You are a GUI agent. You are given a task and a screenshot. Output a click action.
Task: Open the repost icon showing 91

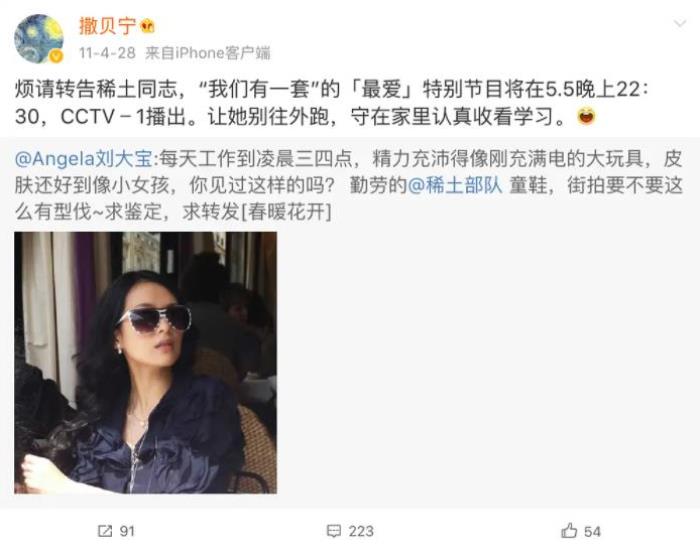[x=105, y=531]
